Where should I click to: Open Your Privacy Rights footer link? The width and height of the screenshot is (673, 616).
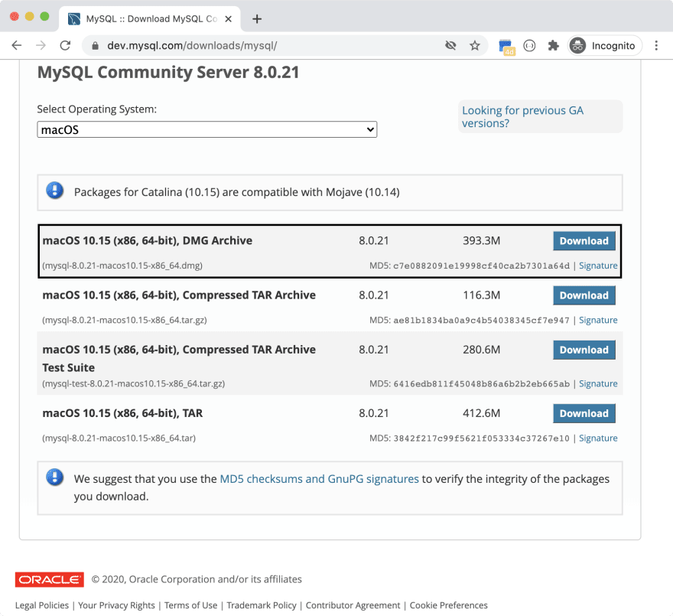pyautogui.click(x=116, y=605)
